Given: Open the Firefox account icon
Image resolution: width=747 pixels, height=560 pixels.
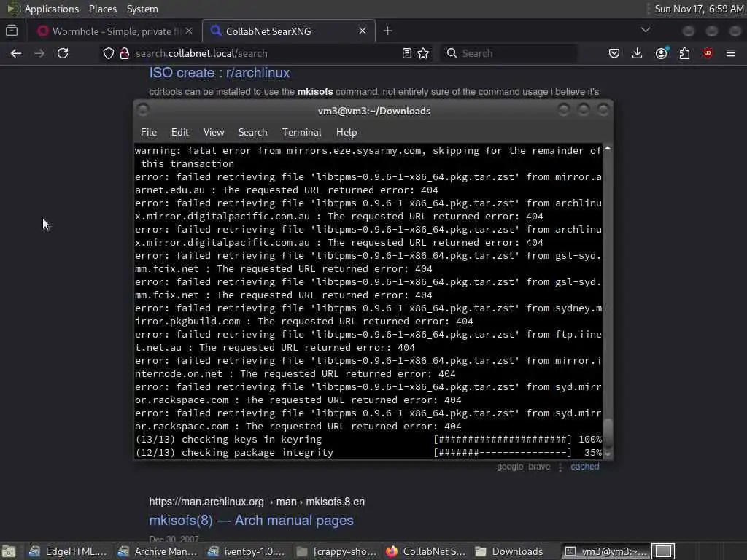Looking at the screenshot, I should [661, 53].
